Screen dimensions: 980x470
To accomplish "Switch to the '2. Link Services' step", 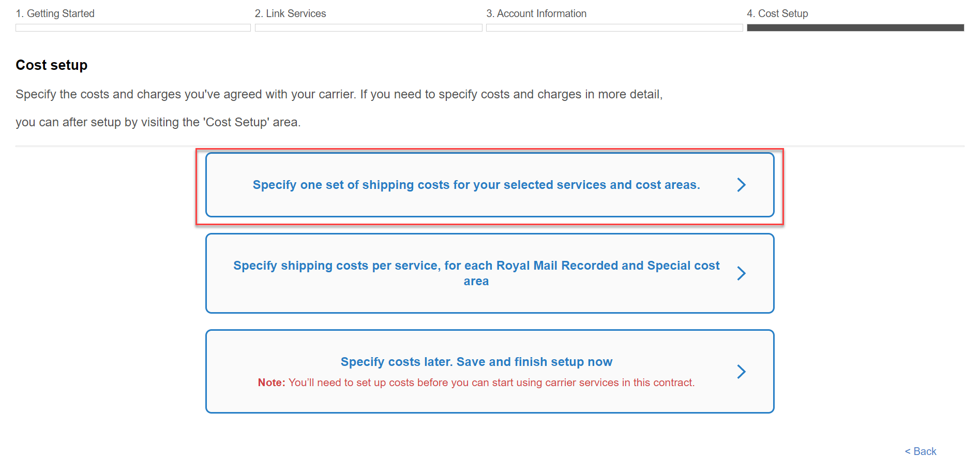I will (x=290, y=13).
